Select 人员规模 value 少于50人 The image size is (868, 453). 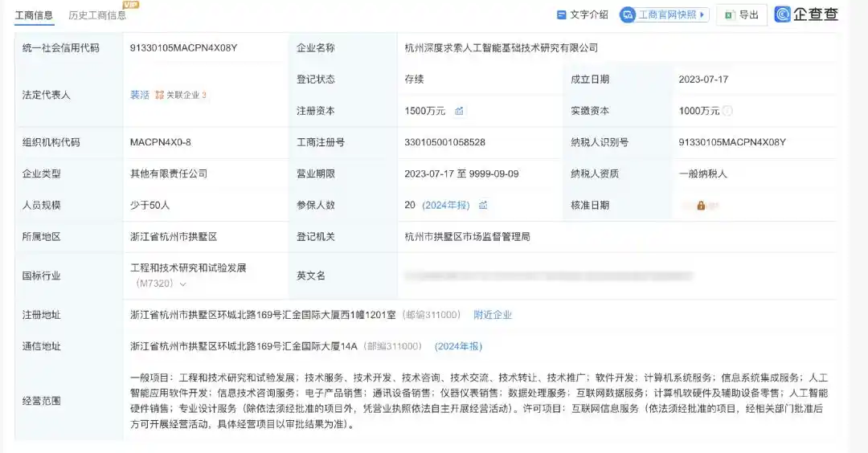click(149, 206)
